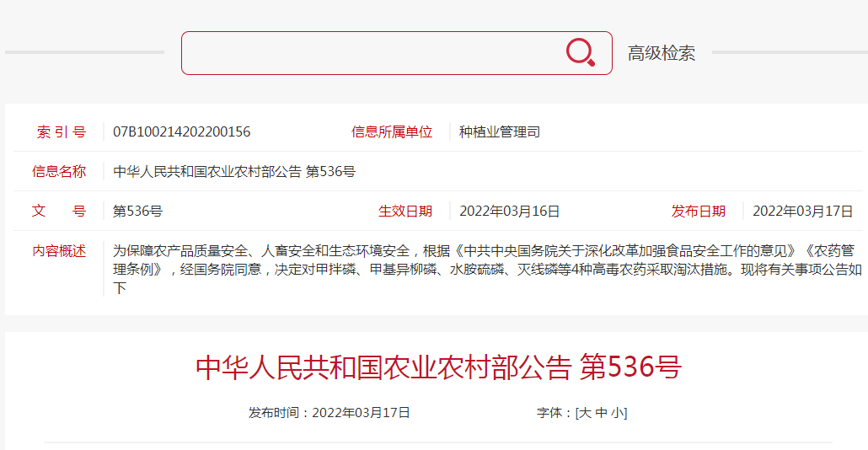Click the 索引号 label
868x450 pixels.
(x=62, y=131)
